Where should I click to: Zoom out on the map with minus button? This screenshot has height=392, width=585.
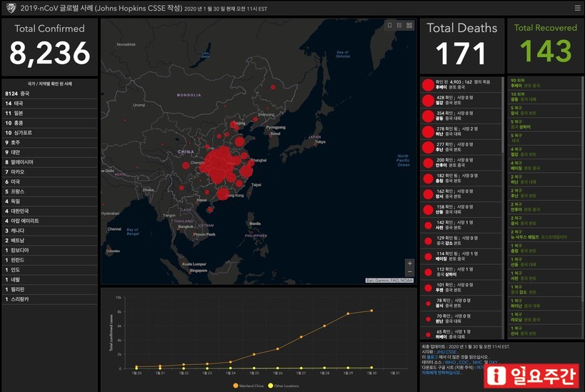[x=409, y=272]
